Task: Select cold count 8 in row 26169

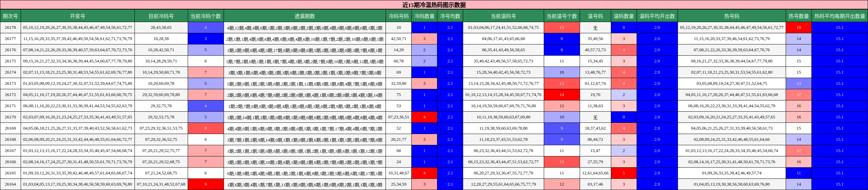Action: pos(206,128)
